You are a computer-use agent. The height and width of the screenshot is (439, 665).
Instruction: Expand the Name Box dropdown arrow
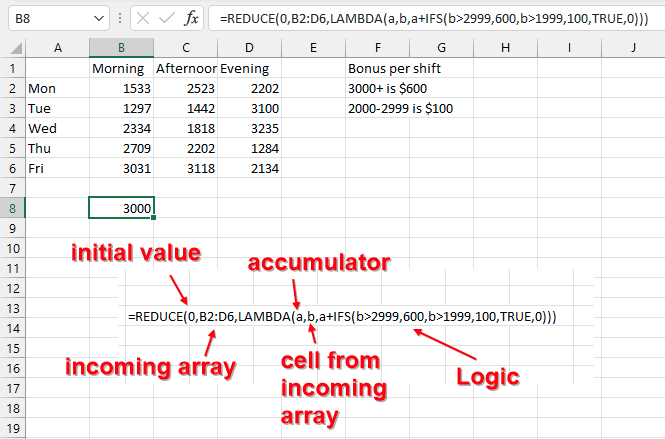(97, 19)
